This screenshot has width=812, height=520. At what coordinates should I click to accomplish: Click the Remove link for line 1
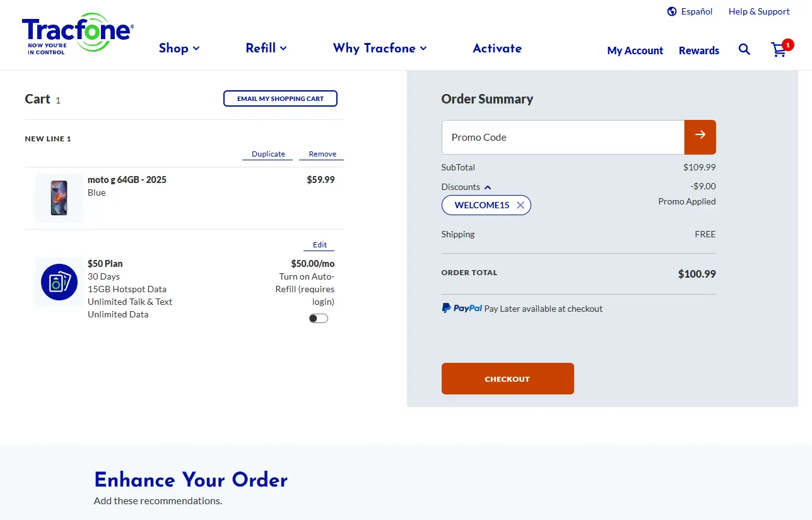(x=322, y=154)
